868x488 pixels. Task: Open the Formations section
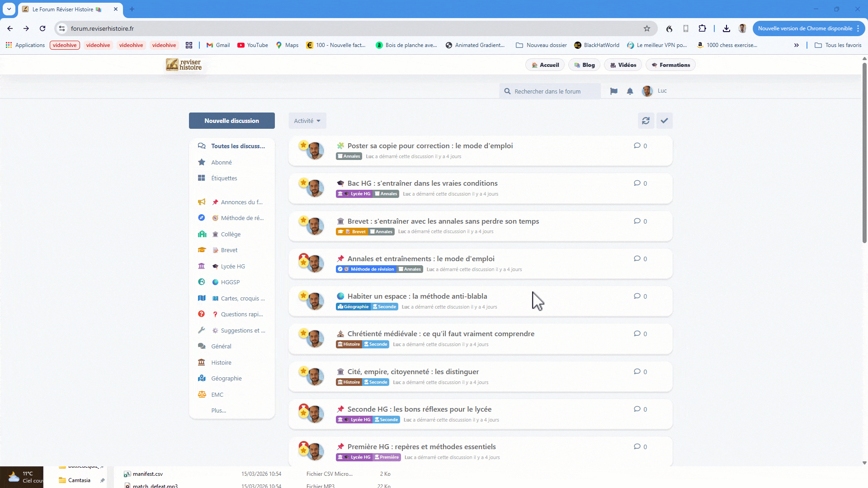pos(670,65)
